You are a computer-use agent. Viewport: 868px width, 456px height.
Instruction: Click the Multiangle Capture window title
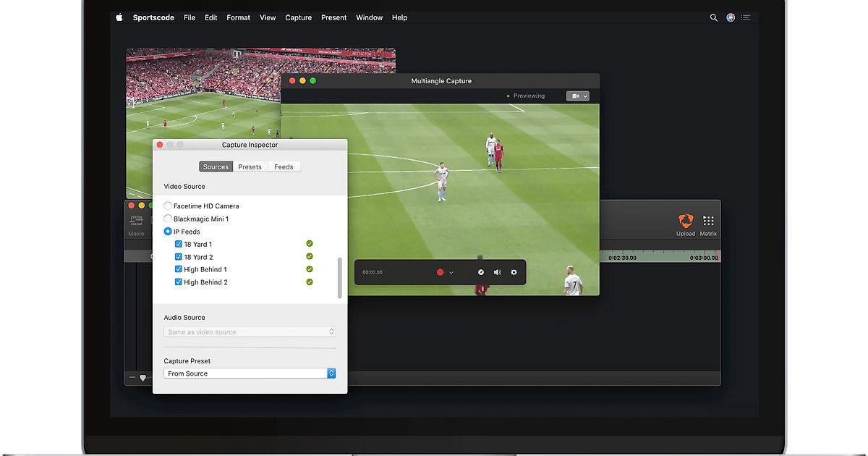point(441,81)
